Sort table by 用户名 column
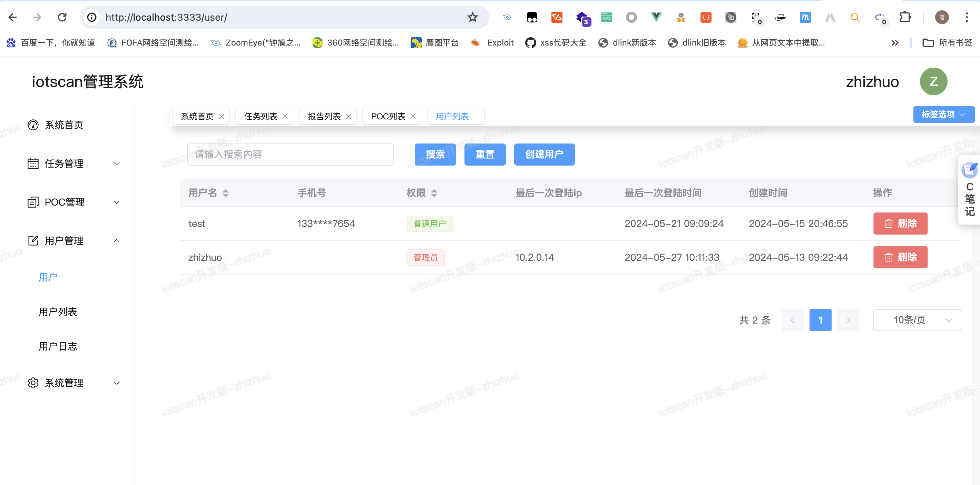 (x=226, y=193)
